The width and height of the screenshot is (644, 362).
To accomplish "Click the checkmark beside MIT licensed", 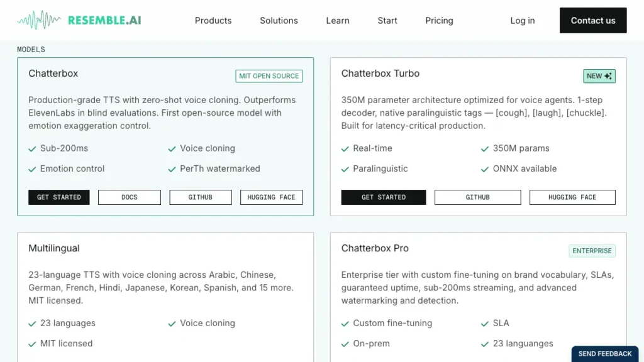I will [x=32, y=344].
